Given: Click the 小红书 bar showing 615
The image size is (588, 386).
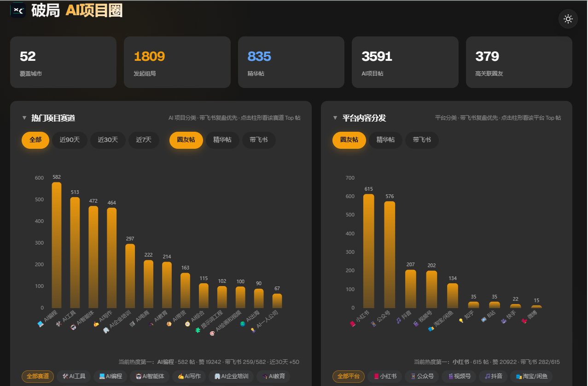Looking at the screenshot, I should click(x=369, y=251).
